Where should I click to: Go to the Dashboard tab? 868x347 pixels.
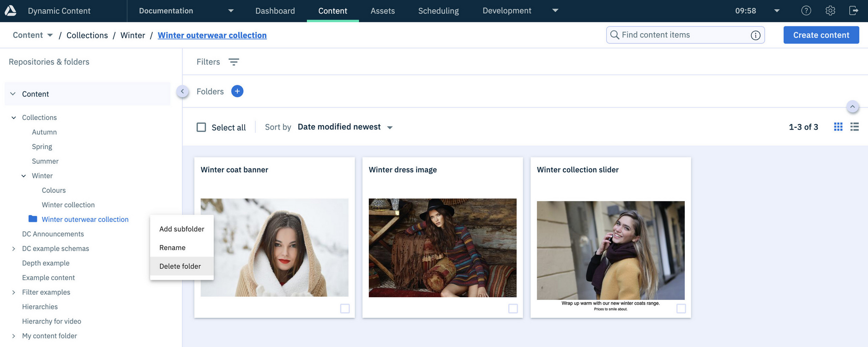tap(275, 11)
